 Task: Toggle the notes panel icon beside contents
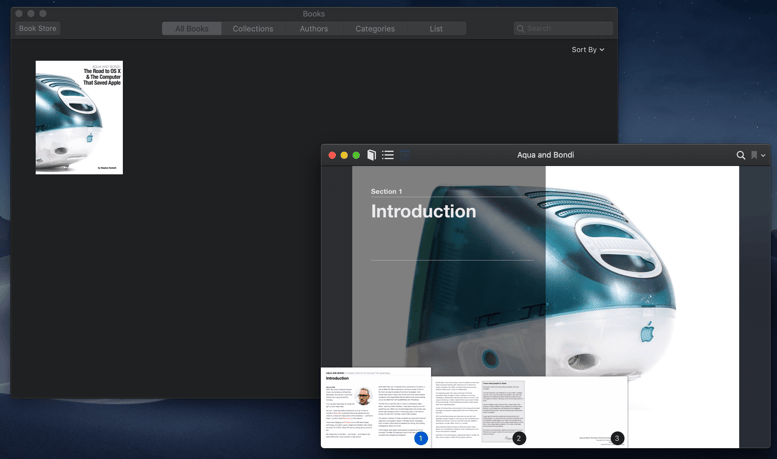[404, 155]
